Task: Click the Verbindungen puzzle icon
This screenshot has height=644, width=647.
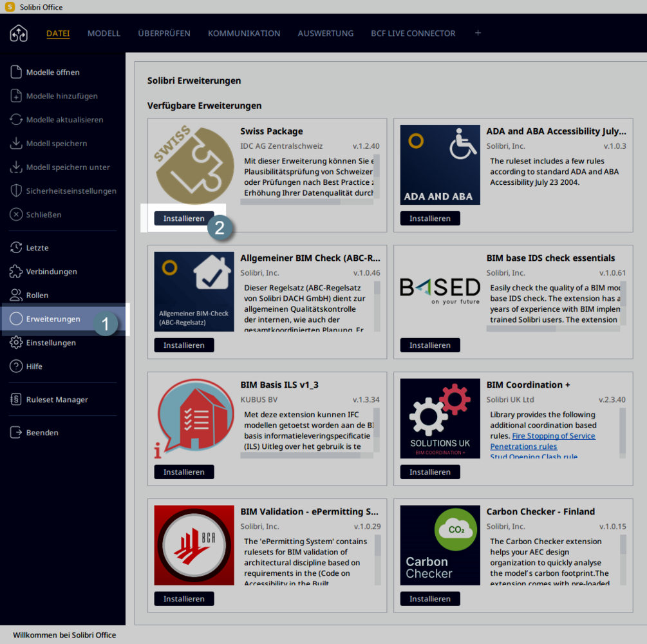Action: click(x=15, y=271)
